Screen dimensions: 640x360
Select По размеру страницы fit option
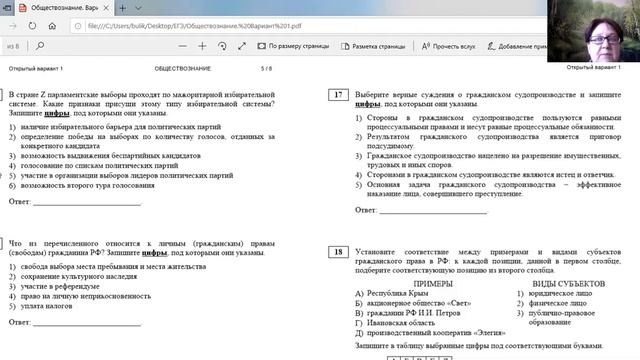click(x=293, y=46)
